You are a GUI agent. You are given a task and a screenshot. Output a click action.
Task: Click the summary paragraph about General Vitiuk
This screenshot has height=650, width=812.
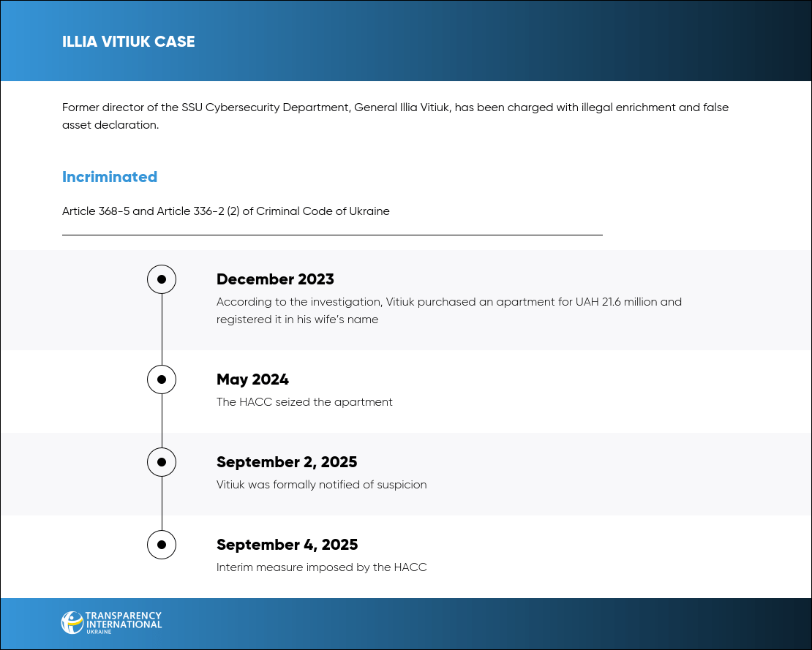coord(395,116)
